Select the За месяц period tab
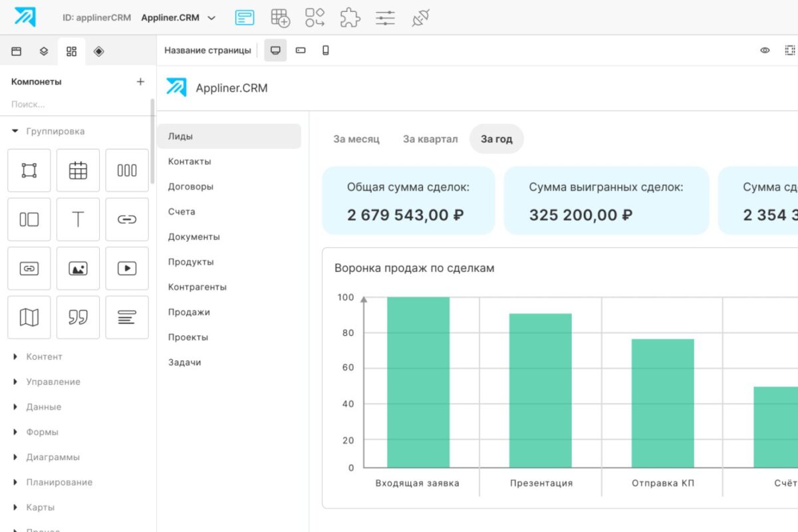Image resolution: width=798 pixels, height=532 pixels. (x=356, y=139)
